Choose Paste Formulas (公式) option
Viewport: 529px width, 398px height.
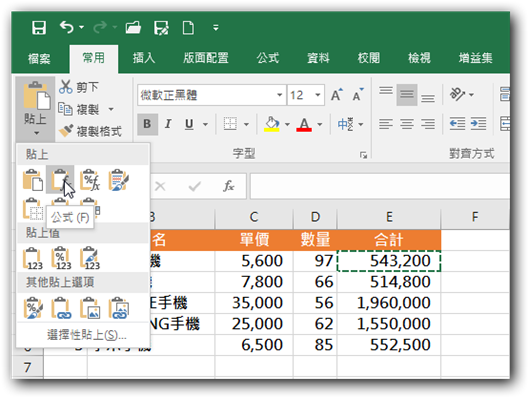(x=60, y=179)
